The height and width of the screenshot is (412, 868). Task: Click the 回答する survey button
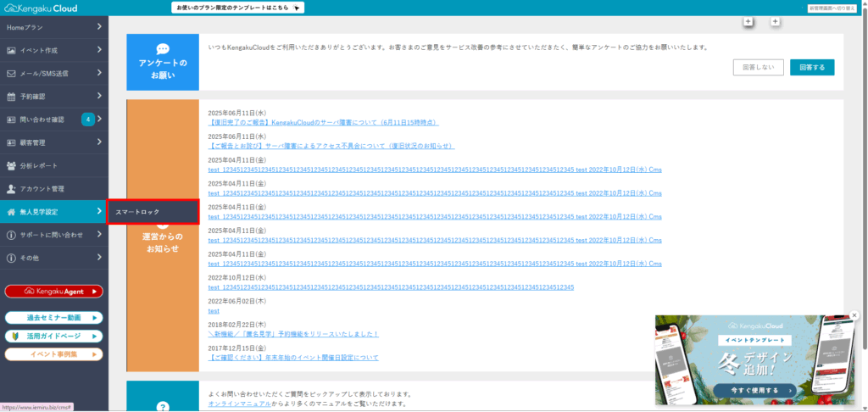pos(812,68)
